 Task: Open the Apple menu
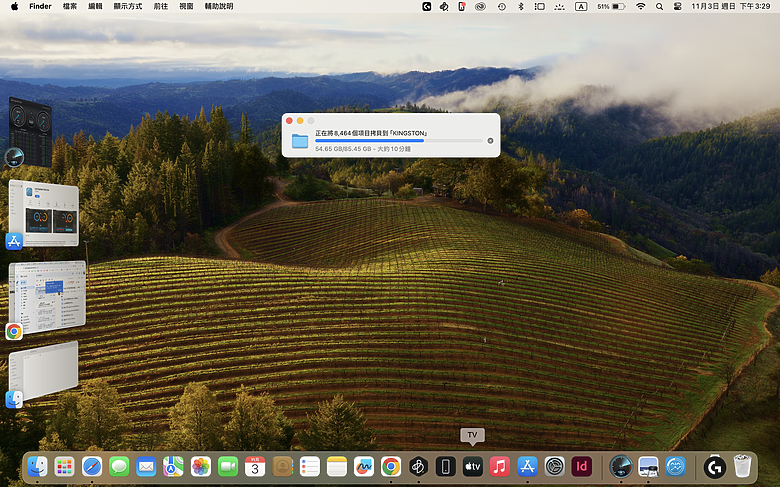[x=14, y=6]
